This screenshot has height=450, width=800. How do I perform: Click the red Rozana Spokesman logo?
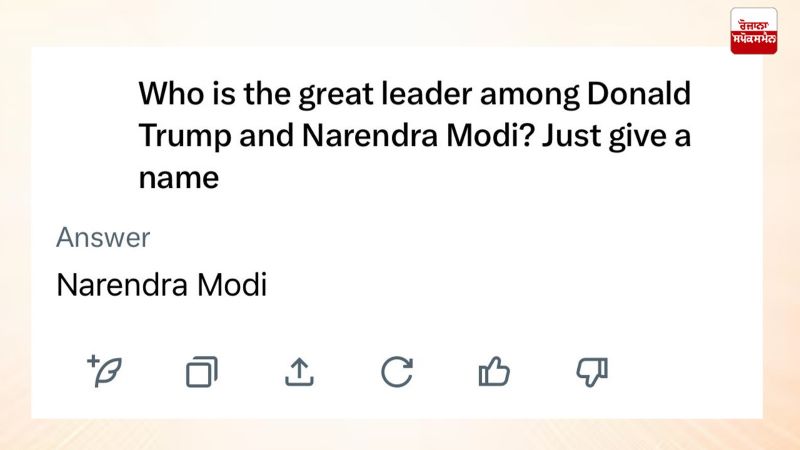(754, 30)
